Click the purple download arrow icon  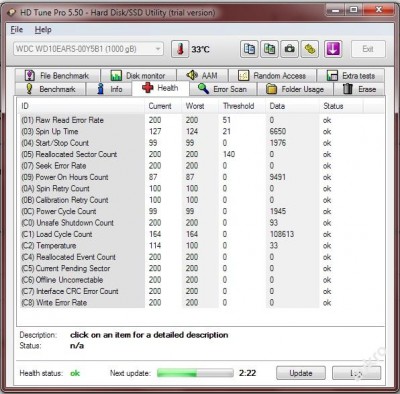click(x=333, y=49)
